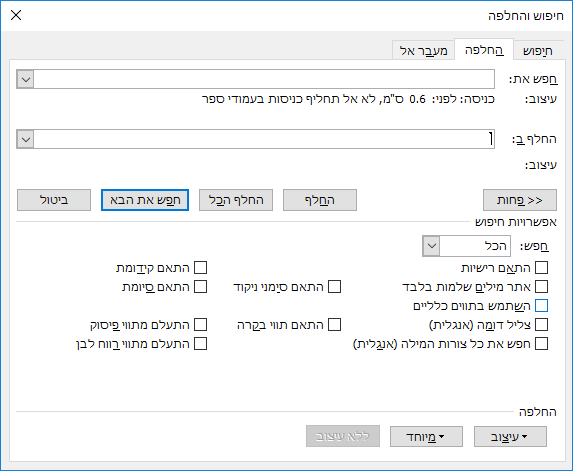Select the החלפה tab

coord(484,49)
